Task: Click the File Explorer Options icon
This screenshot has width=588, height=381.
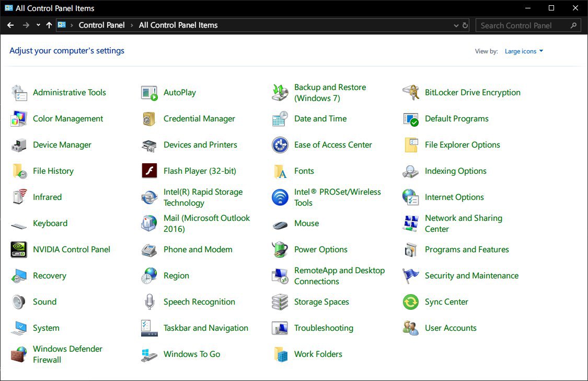Action: tap(411, 145)
